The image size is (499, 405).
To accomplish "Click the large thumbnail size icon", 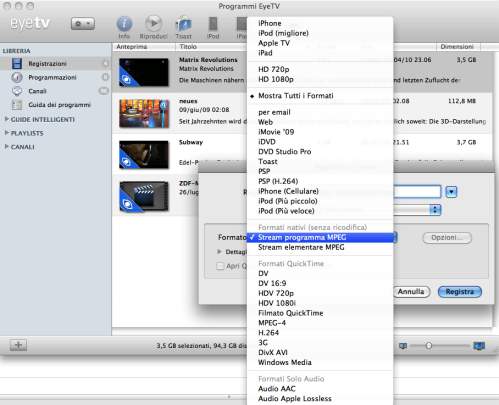I will pos(479,346).
